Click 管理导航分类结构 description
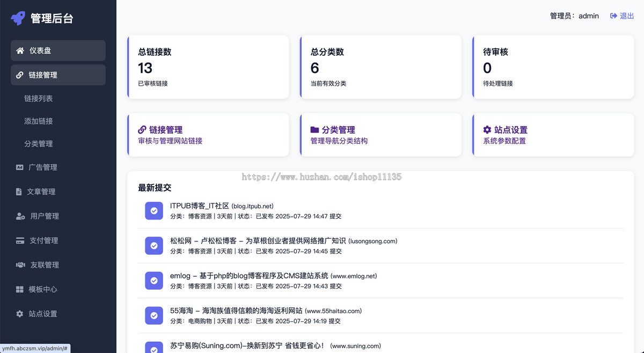 339,141
